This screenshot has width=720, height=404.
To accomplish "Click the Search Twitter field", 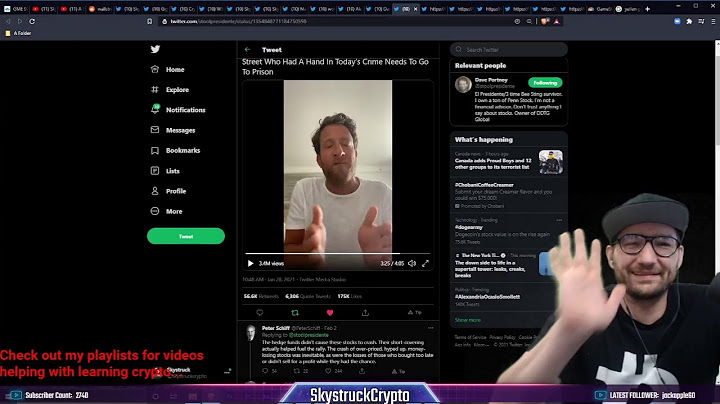I will click(509, 50).
